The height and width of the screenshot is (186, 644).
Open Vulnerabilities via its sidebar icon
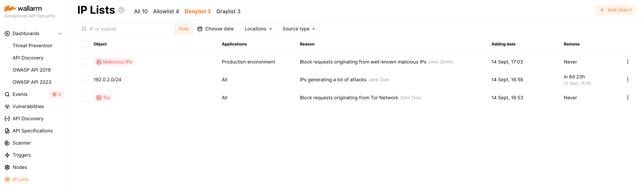pos(7,107)
